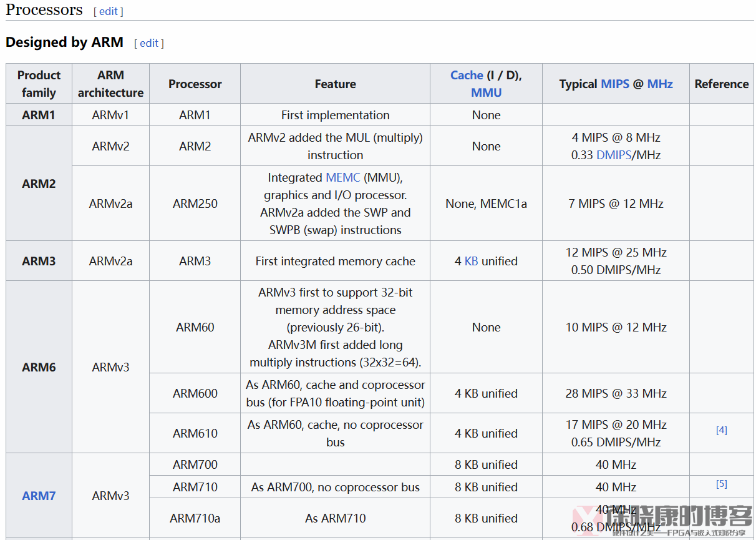Open the Cache link in table header
Screen dimensions: 756x540
pos(467,75)
